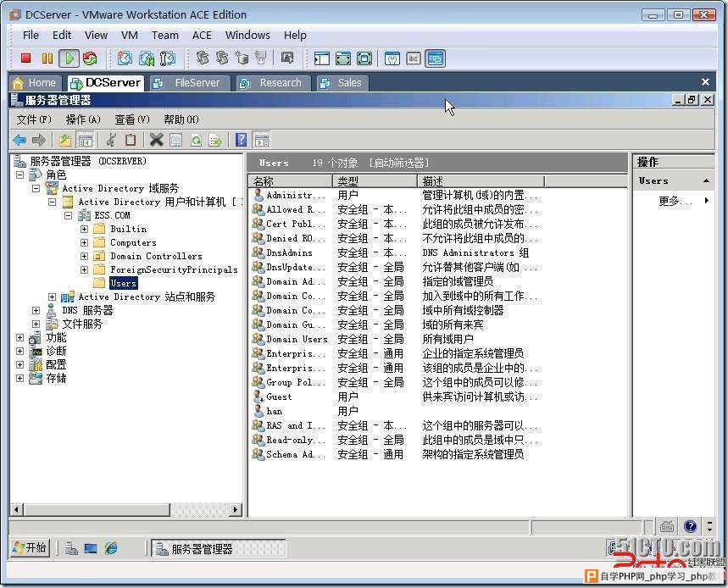
Task: Expand the Computers folder node
Action: tap(84, 242)
